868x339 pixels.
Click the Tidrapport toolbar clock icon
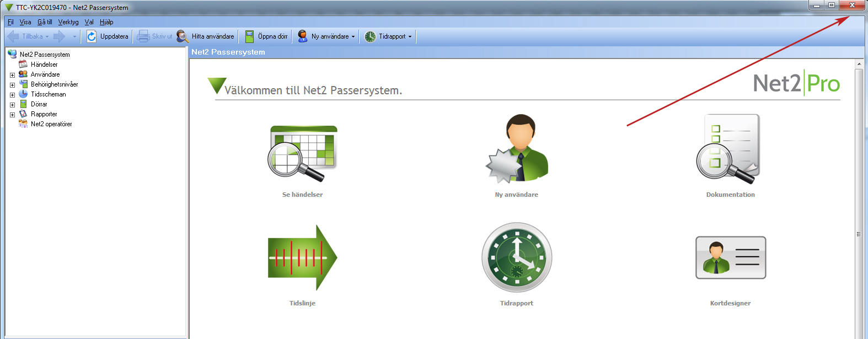(370, 36)
